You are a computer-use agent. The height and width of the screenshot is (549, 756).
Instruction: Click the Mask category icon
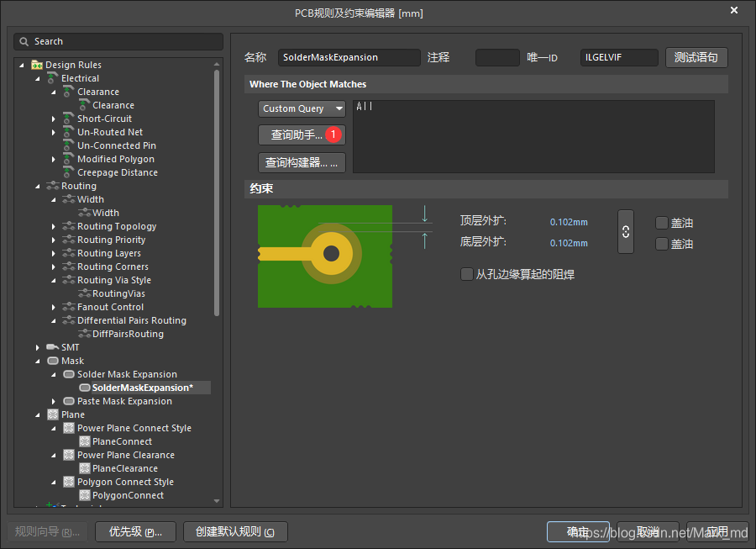pos(53,361)
